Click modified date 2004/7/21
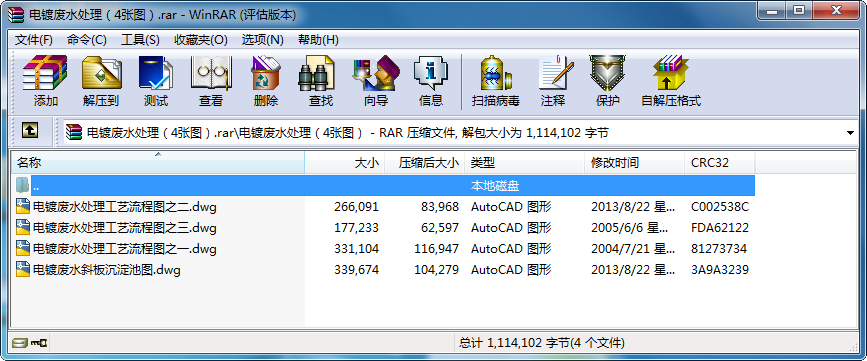Screen dimensions: 867x361 (633, 249)
